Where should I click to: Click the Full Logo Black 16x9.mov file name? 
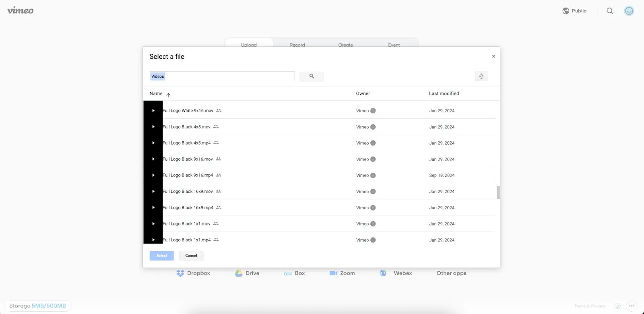pos(188,191)
